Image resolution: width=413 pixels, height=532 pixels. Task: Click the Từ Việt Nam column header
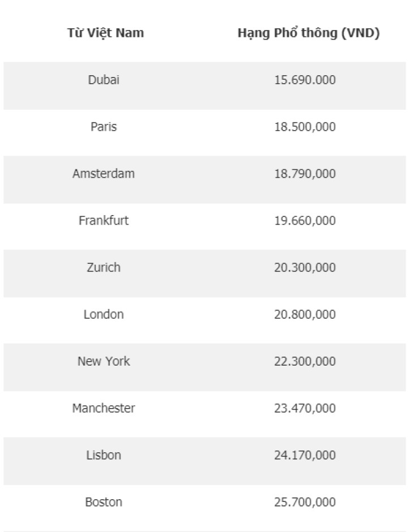[105, 33]
